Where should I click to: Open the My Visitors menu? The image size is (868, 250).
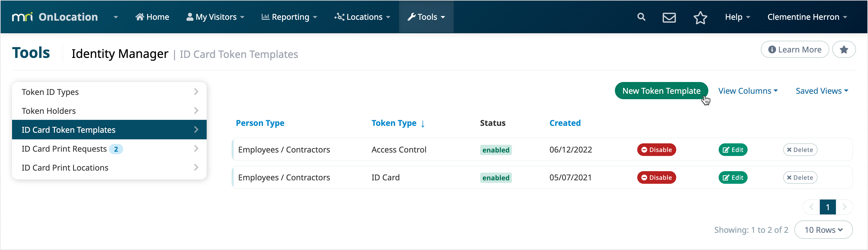pyautogui.click(x=215, y=17)
